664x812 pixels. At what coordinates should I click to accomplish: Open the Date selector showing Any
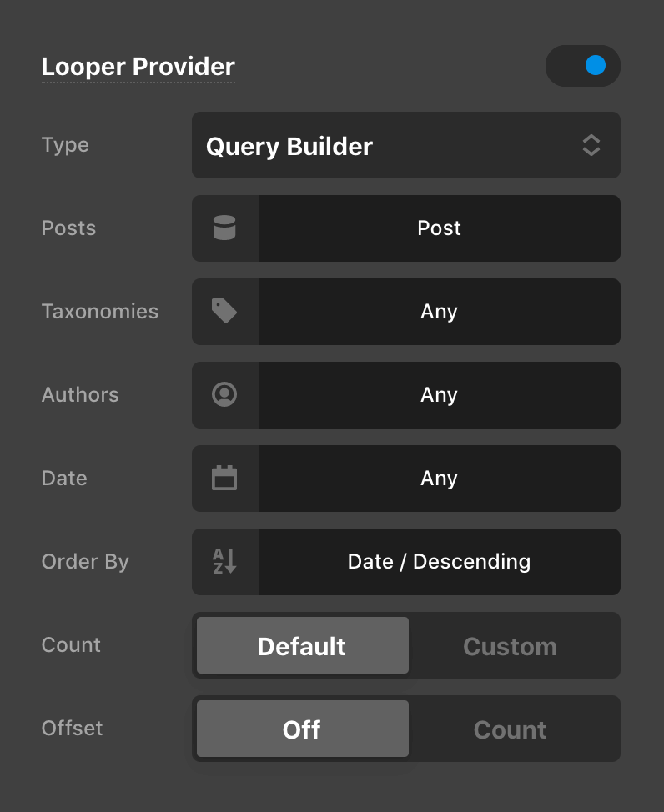tap(439, 479)
